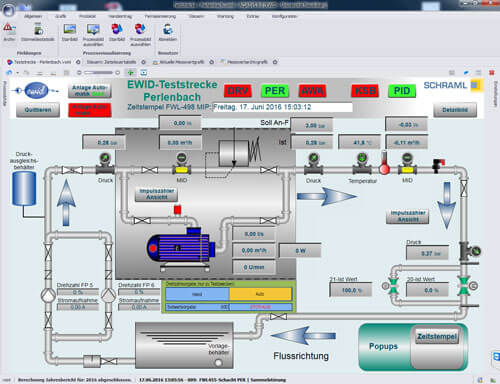Click the red thermometer sensor symbol
Image resolution: width=500 pixels, height=384 pixels.
pos(384,163)
